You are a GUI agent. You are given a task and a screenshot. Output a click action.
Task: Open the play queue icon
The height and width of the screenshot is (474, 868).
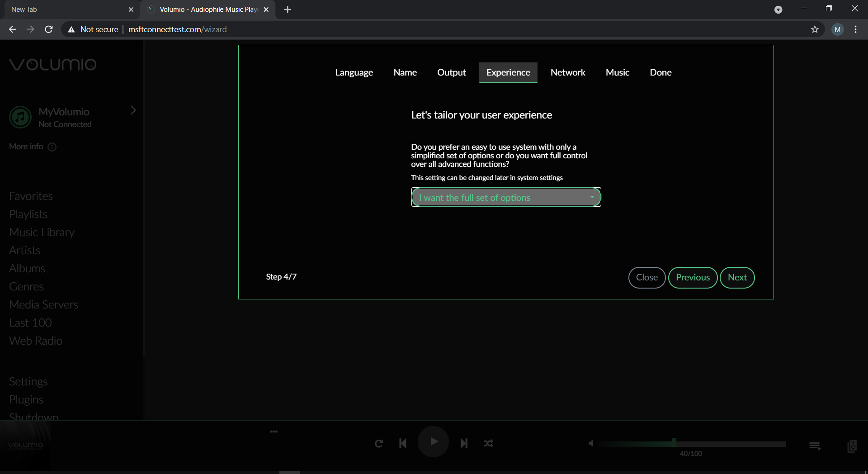click(815, 446)
